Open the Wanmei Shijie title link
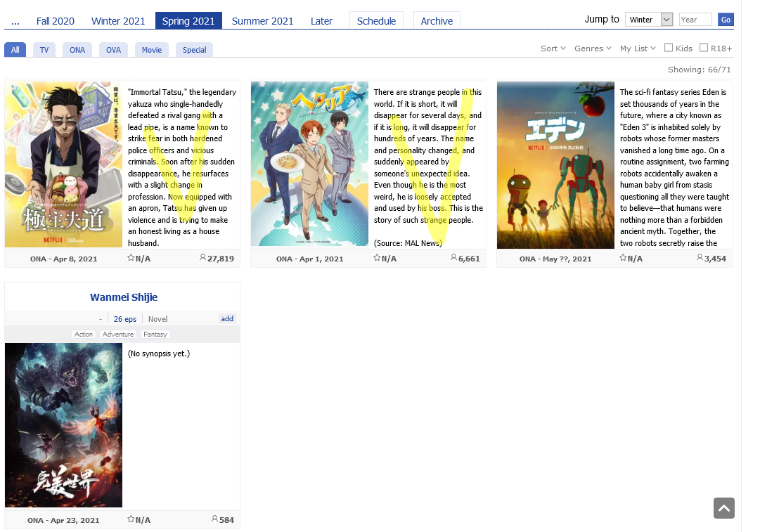The height and width of the screenshot is (532, 760). (x=124, y=297)
